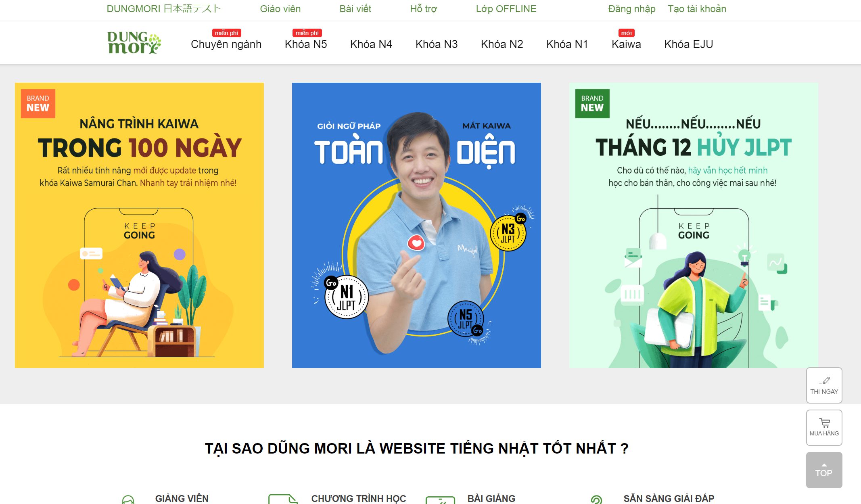
Task: Click the Đăng nhập login link
Action: point(631,9)
